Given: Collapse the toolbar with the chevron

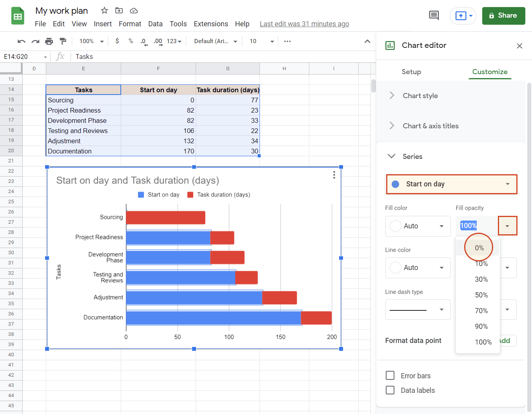Looking at the screenshot, I should pos(367,41).
